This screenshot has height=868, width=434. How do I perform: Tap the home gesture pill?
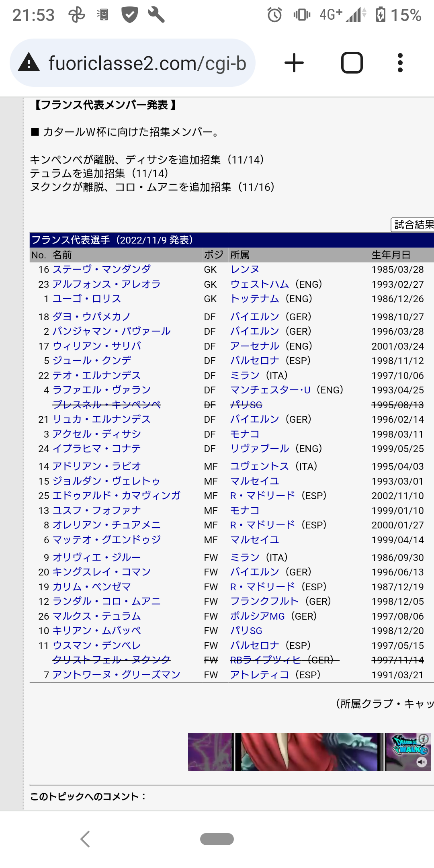coord(217,839)
